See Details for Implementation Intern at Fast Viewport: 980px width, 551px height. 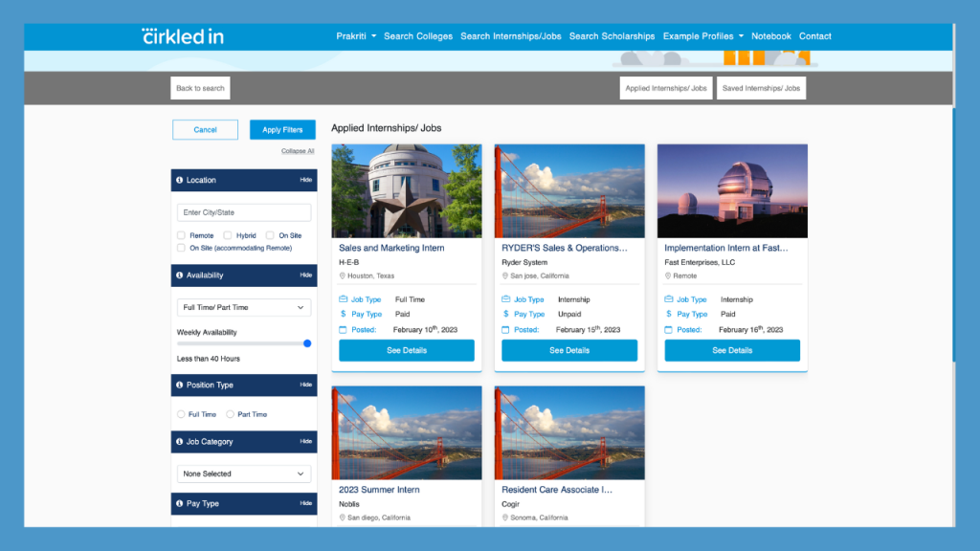pos(732,350)
